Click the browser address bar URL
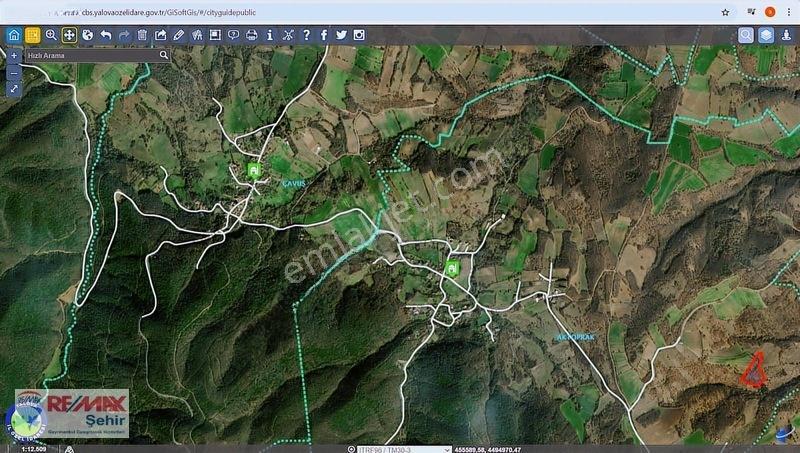Viewport: 800px width, 453px height. [168, 12]
